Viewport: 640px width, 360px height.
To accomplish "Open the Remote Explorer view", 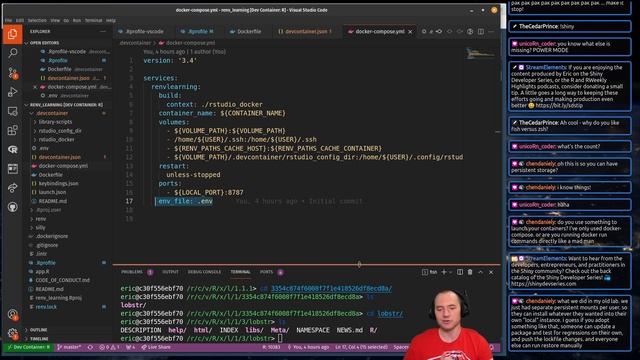I will 12,111.
